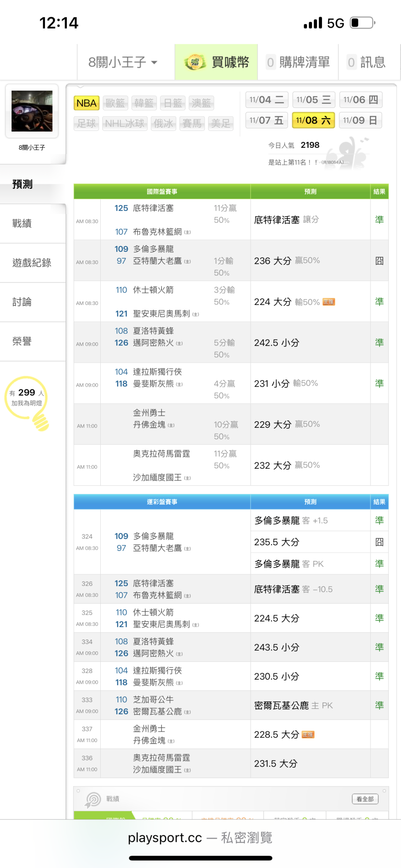Open the 戰績 sidebar menu item

pyautogui.click(x=22, y=224)
